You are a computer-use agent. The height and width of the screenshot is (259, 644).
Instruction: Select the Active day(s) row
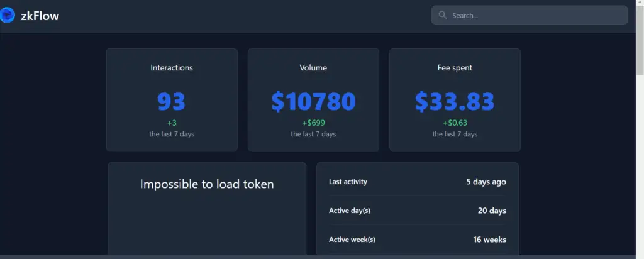pos(418,211)
